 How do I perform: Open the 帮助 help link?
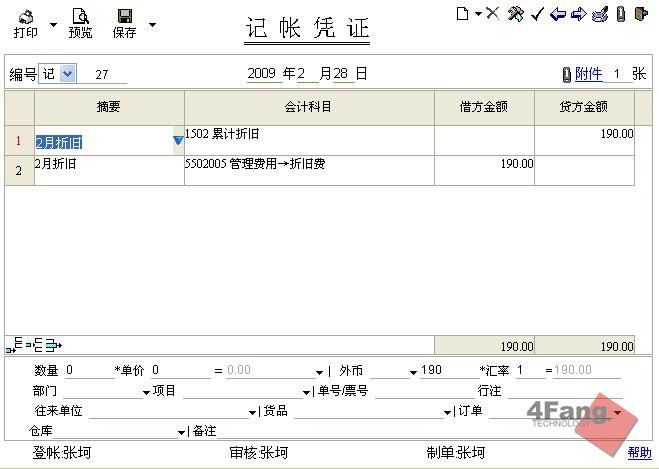[x=639, y=453]
